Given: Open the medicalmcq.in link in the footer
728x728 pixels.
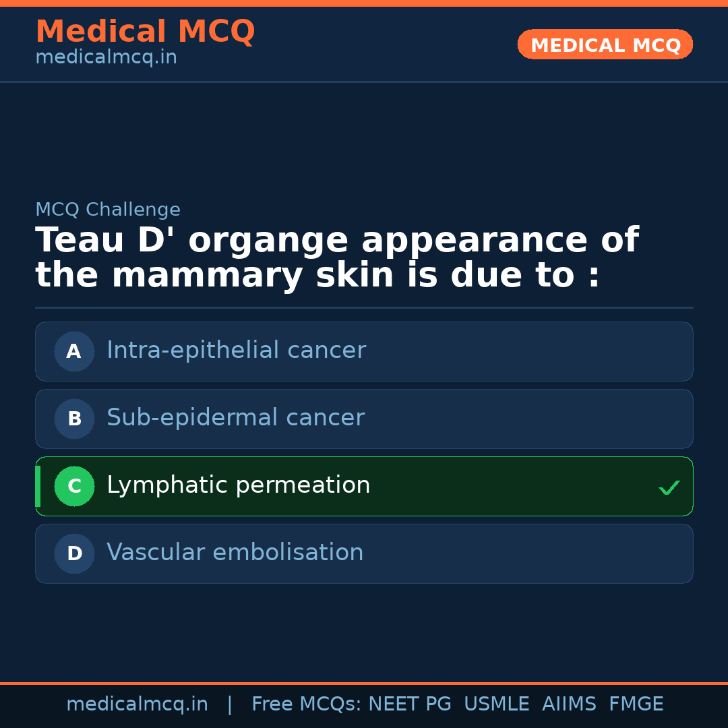Looking at the screenshot, I should [x=138, y=704].
